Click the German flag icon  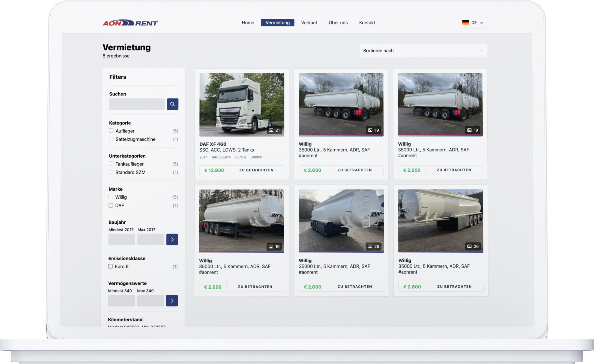466,23
